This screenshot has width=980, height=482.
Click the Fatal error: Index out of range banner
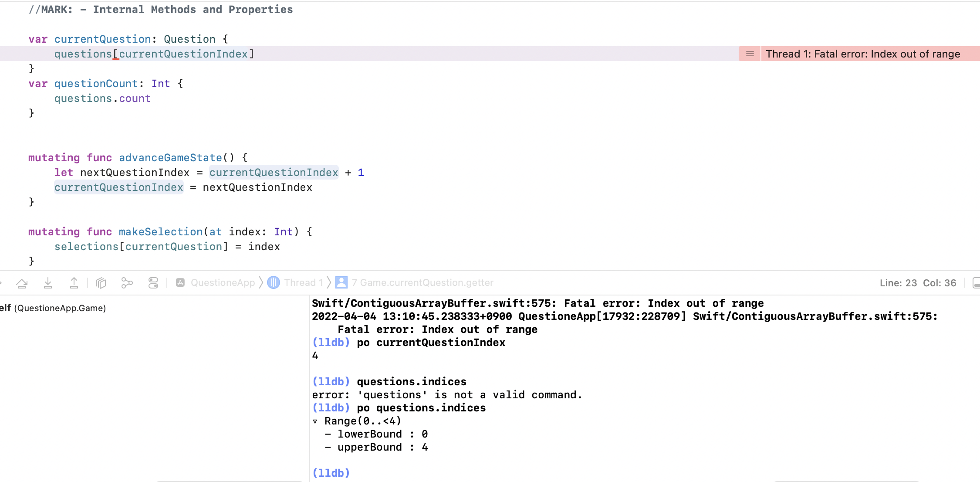click(862, 54)
